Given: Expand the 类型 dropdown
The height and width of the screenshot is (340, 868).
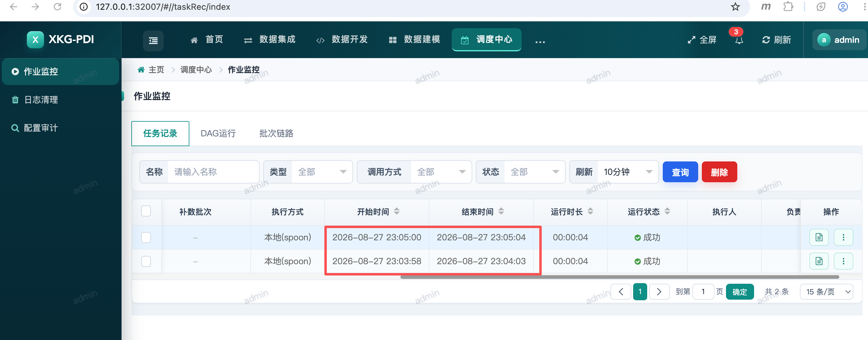Looking at the screenshot, I should point(322,172).
